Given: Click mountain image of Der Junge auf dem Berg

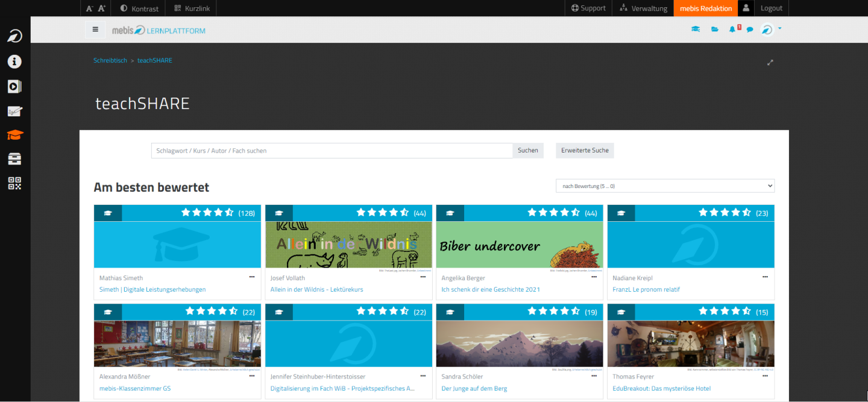Looking at the screenshot, I should tap(520, 344).
